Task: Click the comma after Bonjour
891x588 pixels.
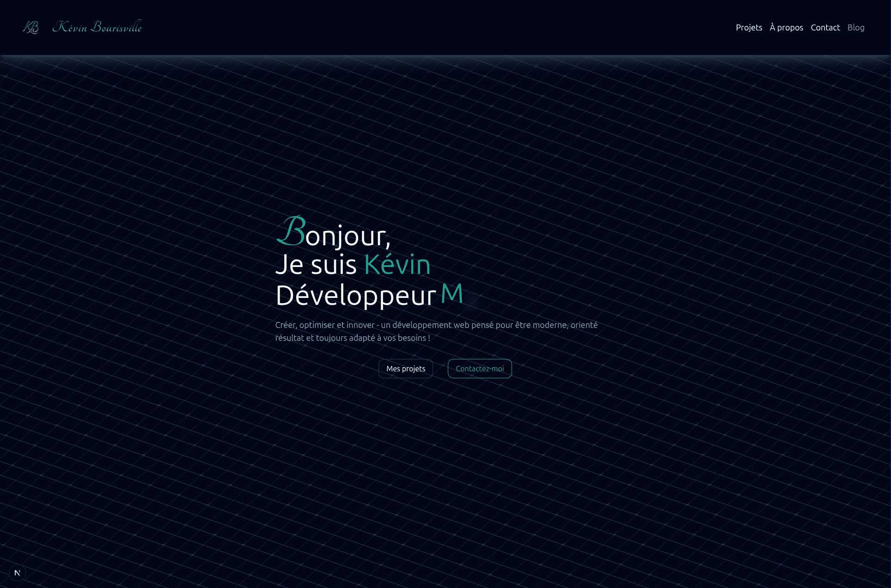Action: [388, 244]
